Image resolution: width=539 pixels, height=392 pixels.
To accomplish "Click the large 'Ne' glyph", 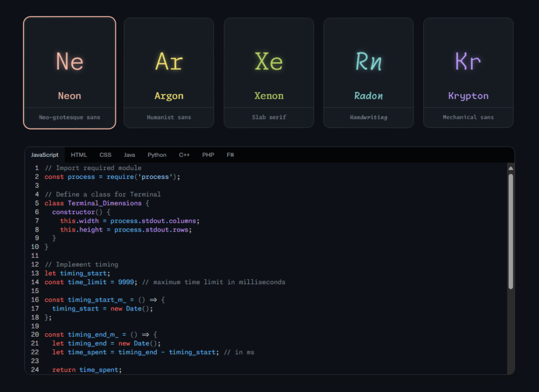I will [x=69, y=62].
